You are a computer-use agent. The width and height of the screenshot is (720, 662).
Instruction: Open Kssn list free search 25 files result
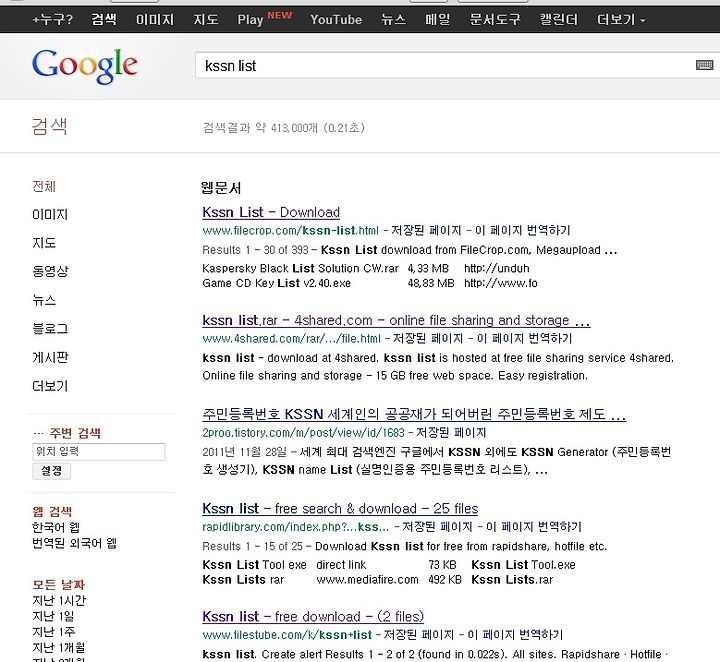340,509
